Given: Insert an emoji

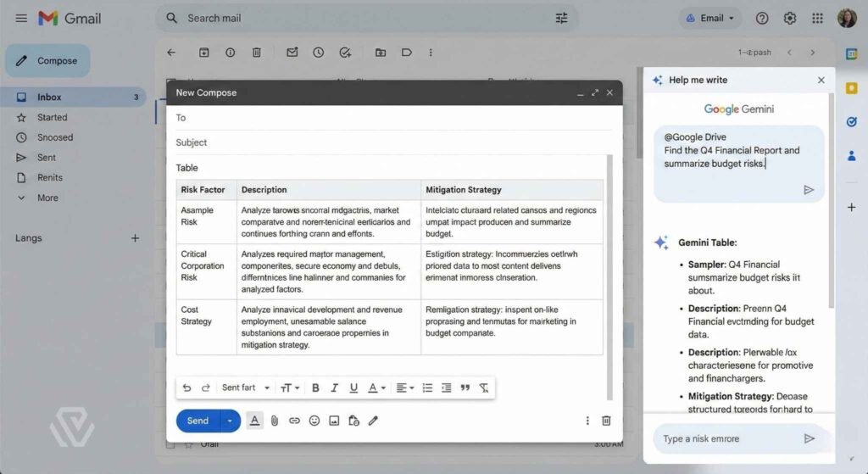Looking at the screenshot, I should click(x=314, y=421).
